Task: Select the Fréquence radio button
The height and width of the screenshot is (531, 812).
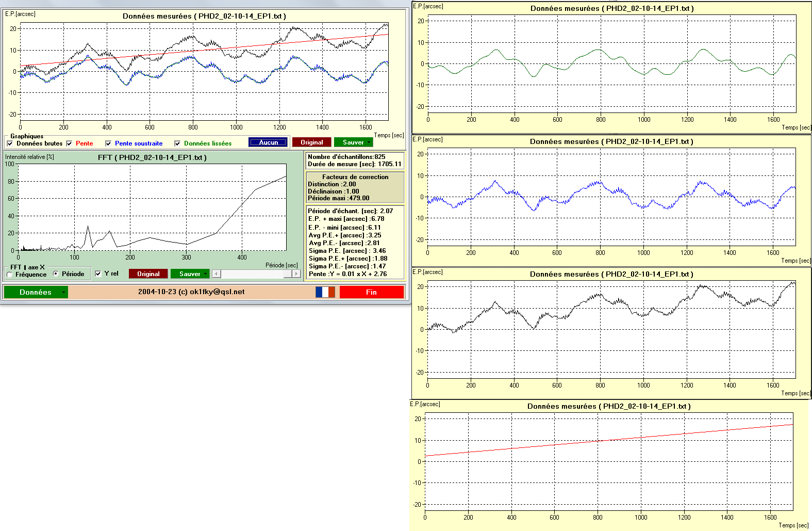Action: pos(10,275)
